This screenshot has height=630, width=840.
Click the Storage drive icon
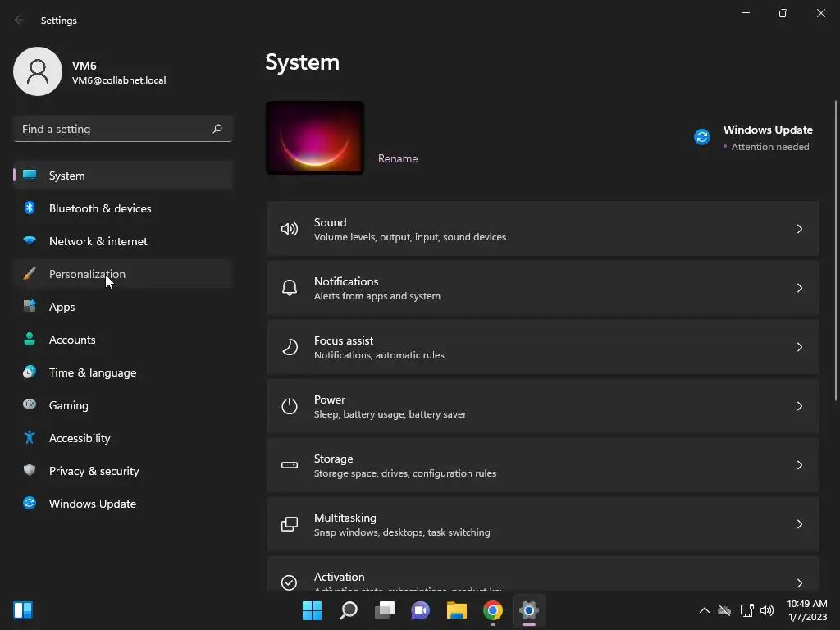click(290, 465)
